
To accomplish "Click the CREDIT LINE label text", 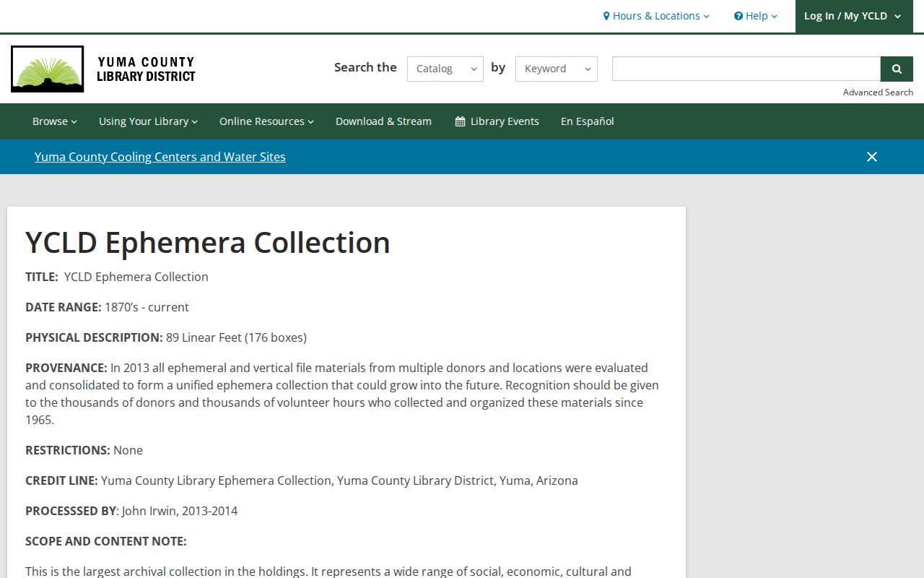I will 61,480.
